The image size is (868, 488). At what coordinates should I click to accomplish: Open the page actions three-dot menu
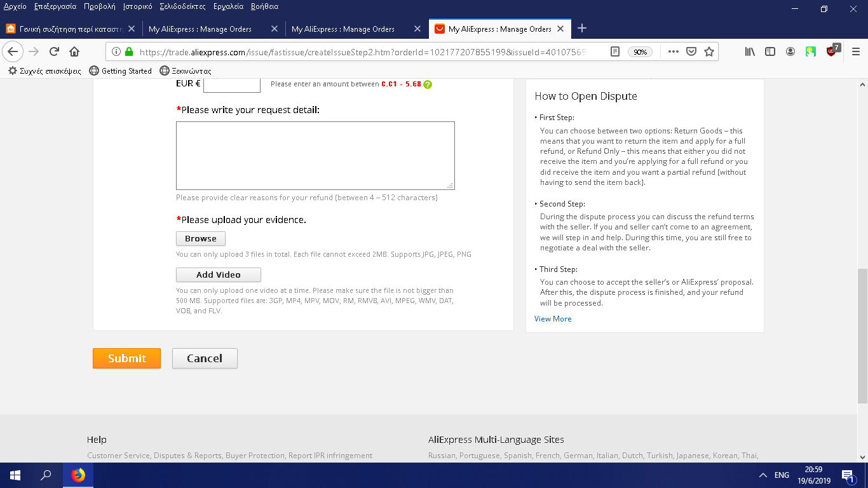pyautogui.click(x=674, y=51)
